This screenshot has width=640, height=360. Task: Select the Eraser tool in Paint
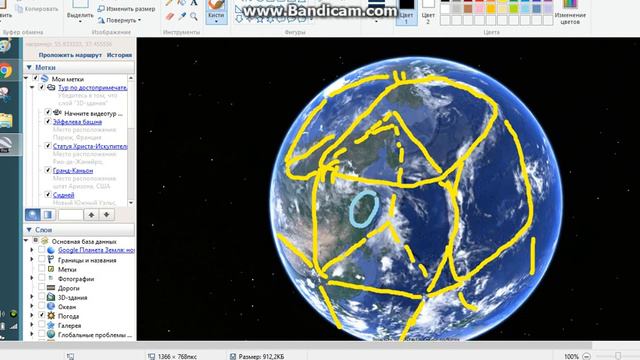pos(169,17)
